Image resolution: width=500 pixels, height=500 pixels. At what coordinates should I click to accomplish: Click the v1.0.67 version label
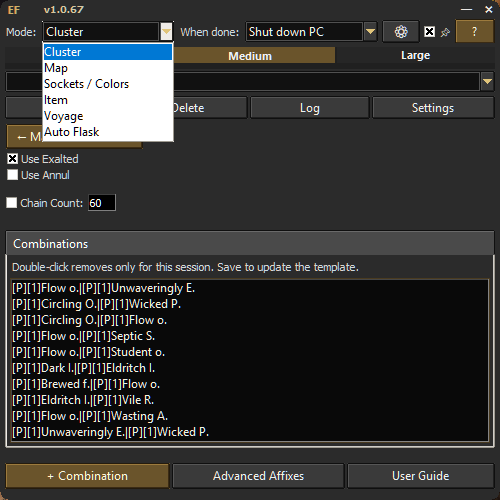63,10
